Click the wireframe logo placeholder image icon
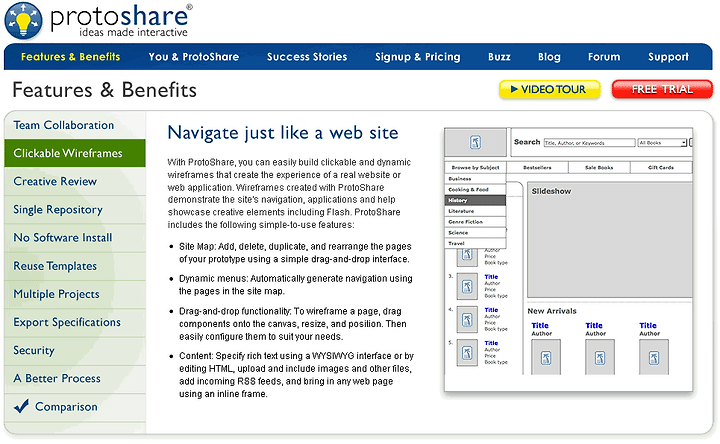This screenshot has height=444, width=720. 475,142
